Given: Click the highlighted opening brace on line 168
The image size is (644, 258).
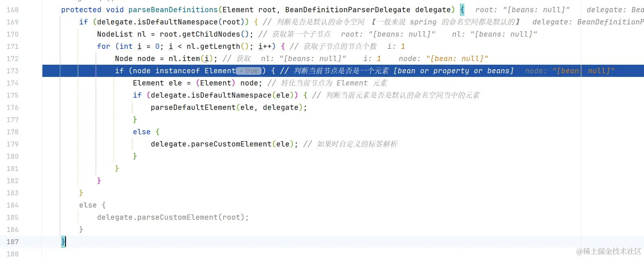Looking at the screenshot, I should click(x=462, y=10).
